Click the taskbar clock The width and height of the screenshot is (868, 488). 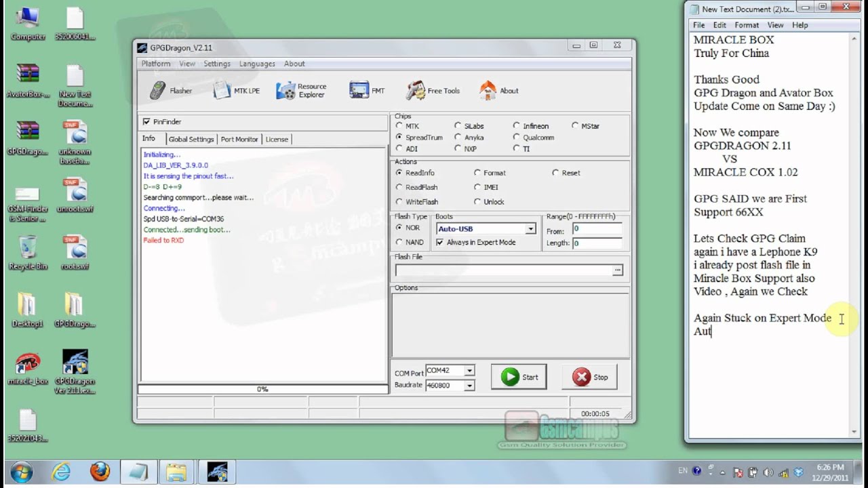829,472
